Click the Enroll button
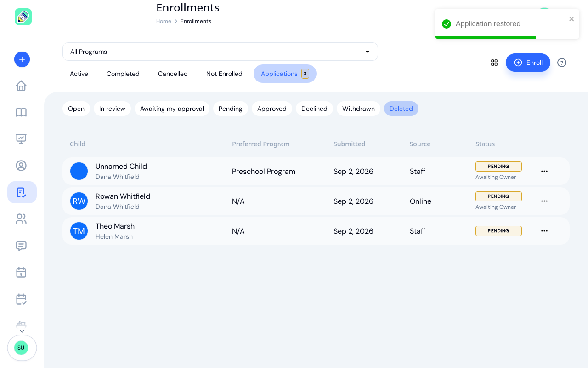The image size is (588, 368). click(x=528, y=63)
